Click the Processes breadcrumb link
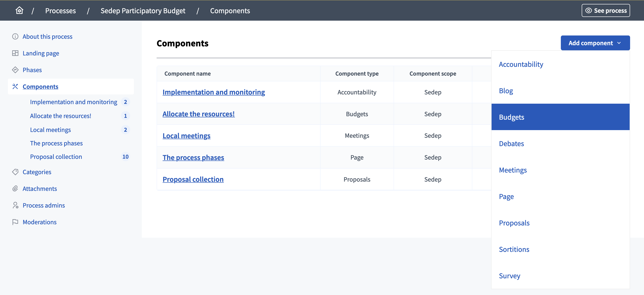The height and width of the screenshot is (295, 644). click(60, 10)
